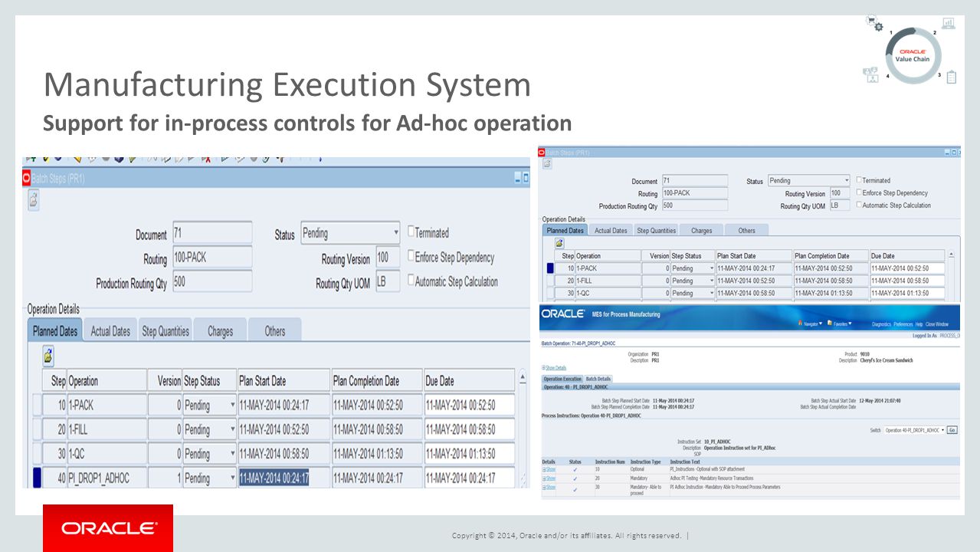Click the Help link in the MES header

click(918, 324)
